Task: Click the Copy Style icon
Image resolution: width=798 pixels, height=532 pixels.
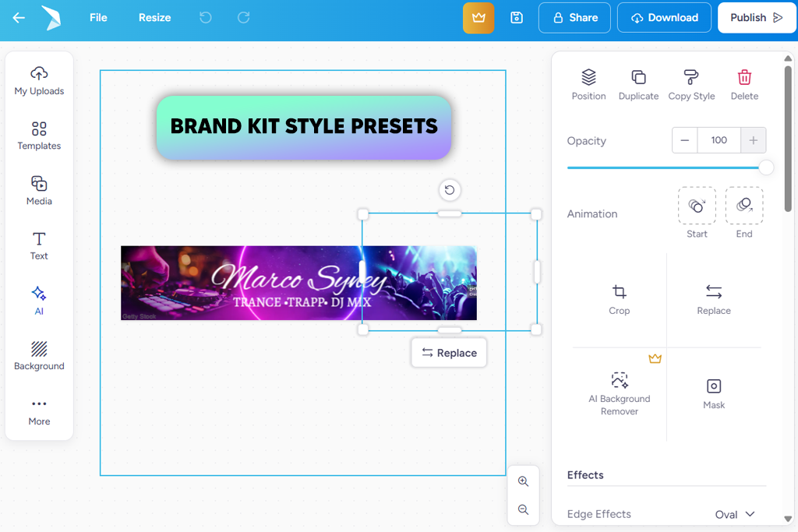Action: (x=691, y=77)
